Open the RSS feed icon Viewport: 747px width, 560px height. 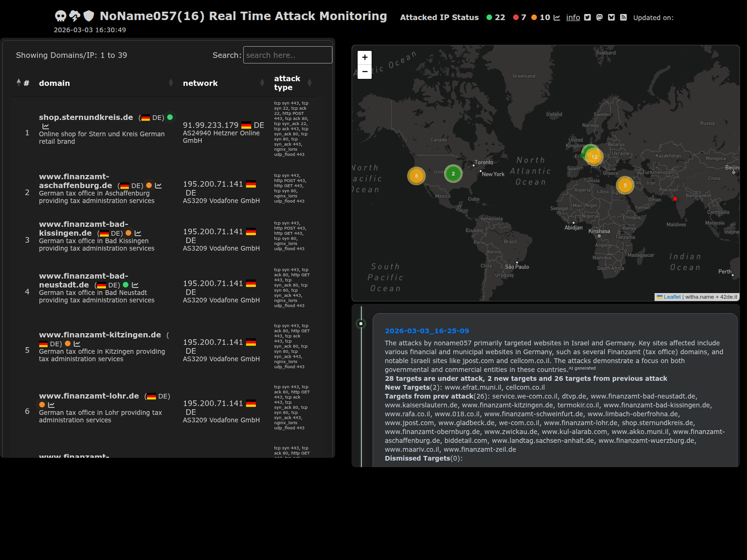(623, 18)
